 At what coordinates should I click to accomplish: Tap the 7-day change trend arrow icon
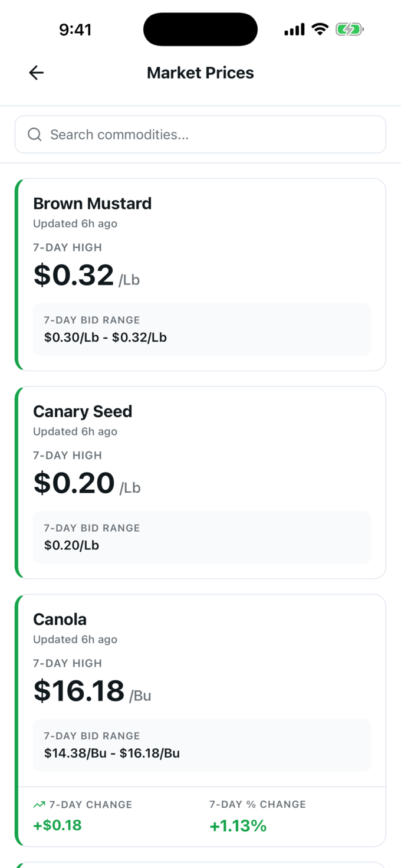(x=40, y=804)
